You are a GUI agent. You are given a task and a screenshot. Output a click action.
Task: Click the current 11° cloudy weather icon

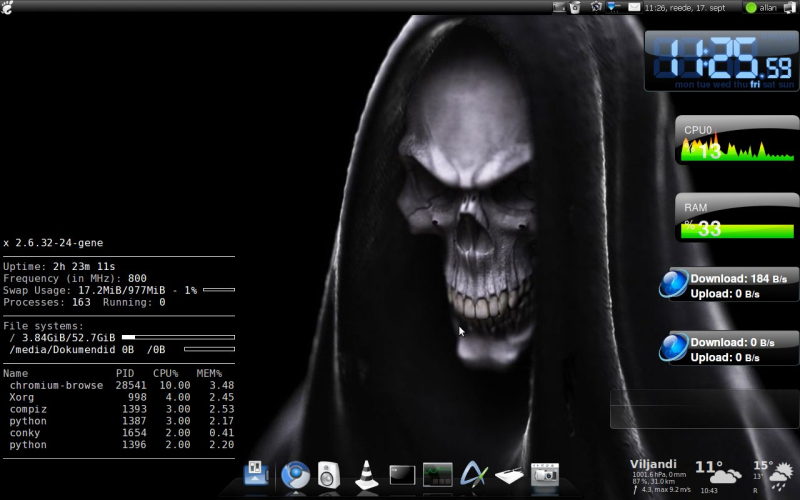click(727, 476)
